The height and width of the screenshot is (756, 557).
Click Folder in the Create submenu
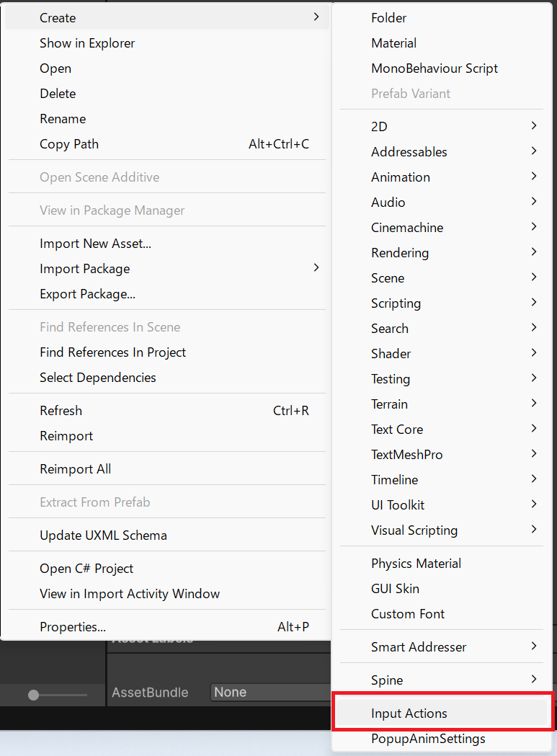click(x=388, y=18)
